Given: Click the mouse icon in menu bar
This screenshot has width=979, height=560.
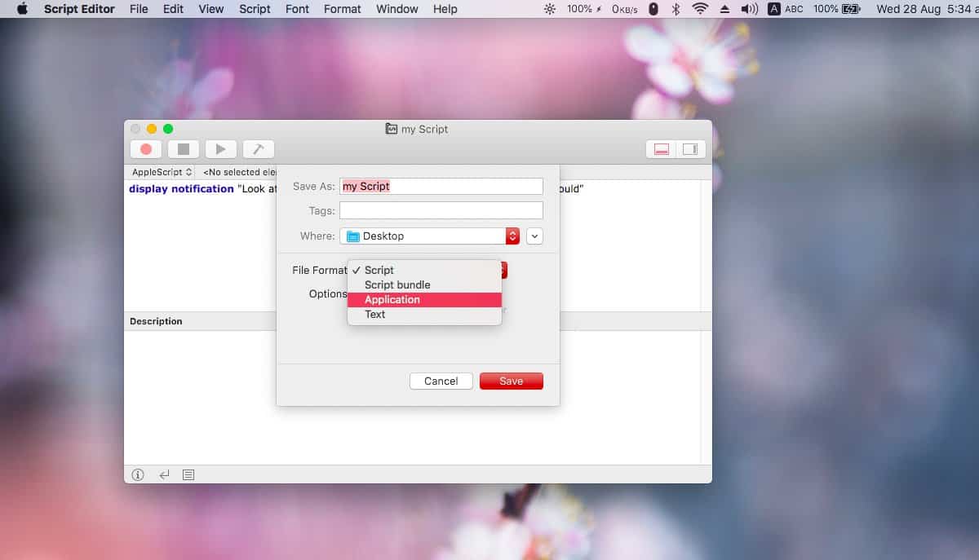Looking at the screenshot, I should pyautogui.click(x=653, y=9).
